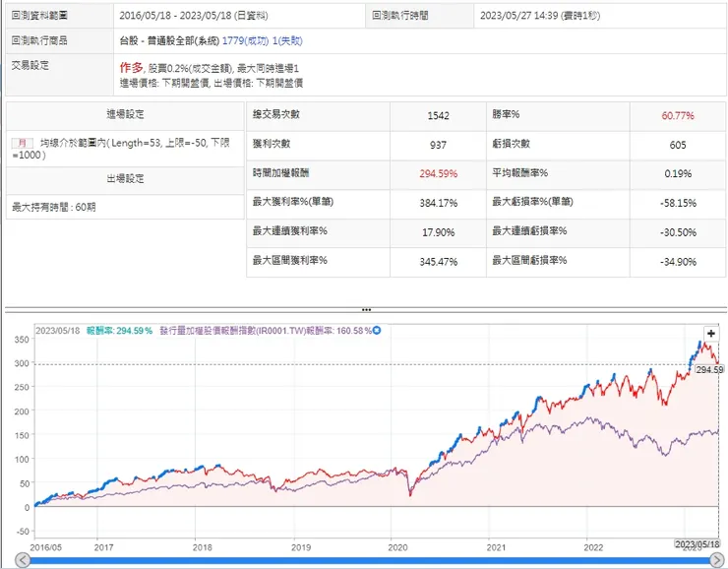The height and width of the screenshot is (569, 728).
Task: Click the 報酬率: 294.59% chart legend
Action: coord(119,331)
